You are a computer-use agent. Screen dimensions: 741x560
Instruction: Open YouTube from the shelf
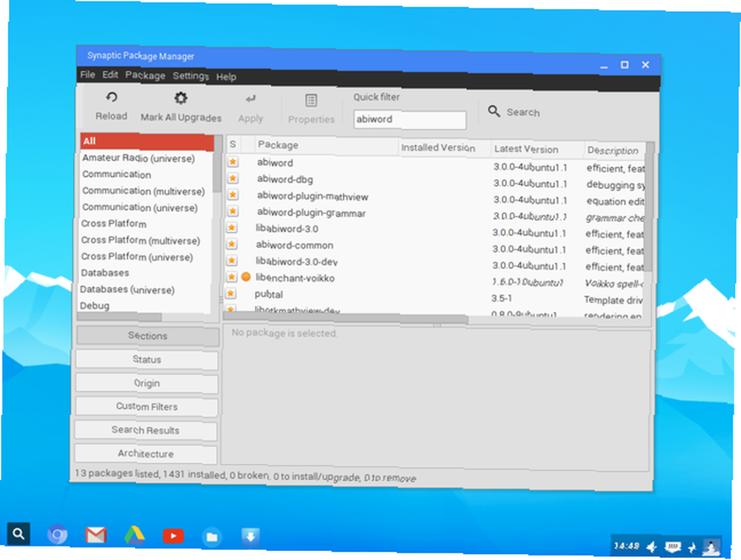tap(173, 536)
